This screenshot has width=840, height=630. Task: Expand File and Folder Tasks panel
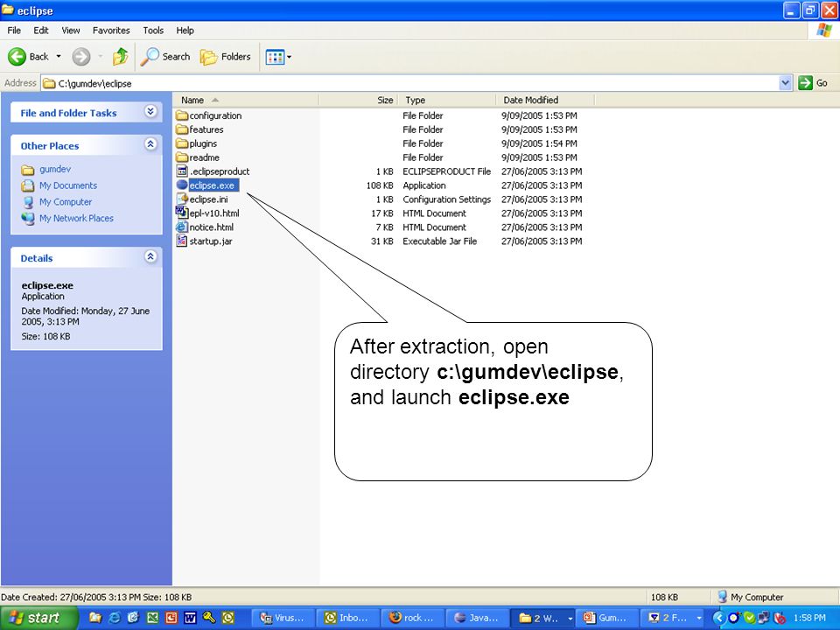pyautogui.click(x=150, y=111)
